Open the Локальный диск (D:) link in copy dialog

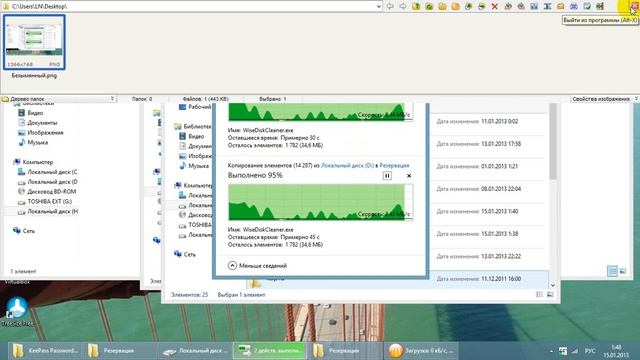click(347, 165)
